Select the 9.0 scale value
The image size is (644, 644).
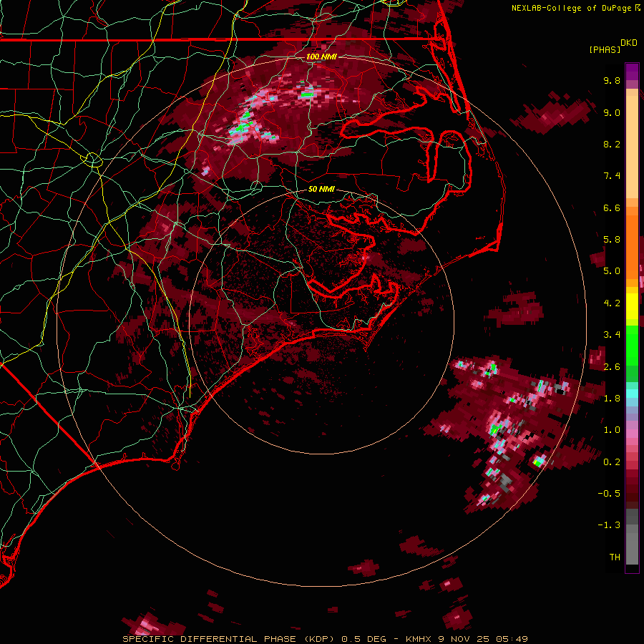(612, 112)
